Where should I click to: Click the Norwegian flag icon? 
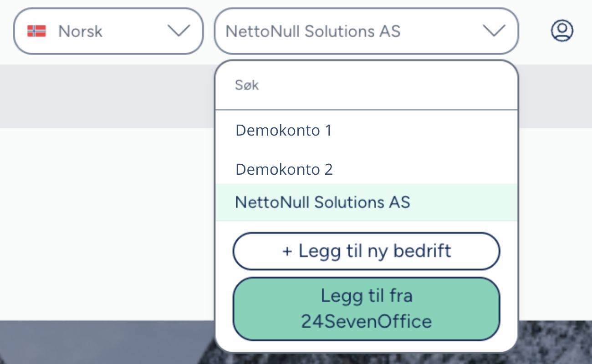point(36,31)
